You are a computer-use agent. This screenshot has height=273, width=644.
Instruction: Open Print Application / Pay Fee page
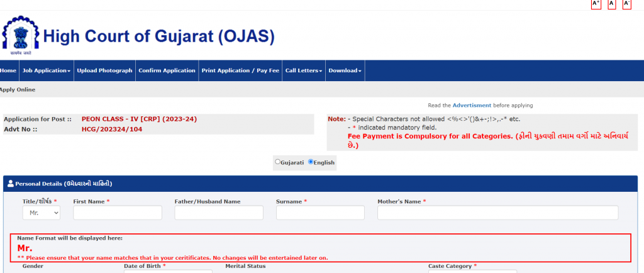240,70
